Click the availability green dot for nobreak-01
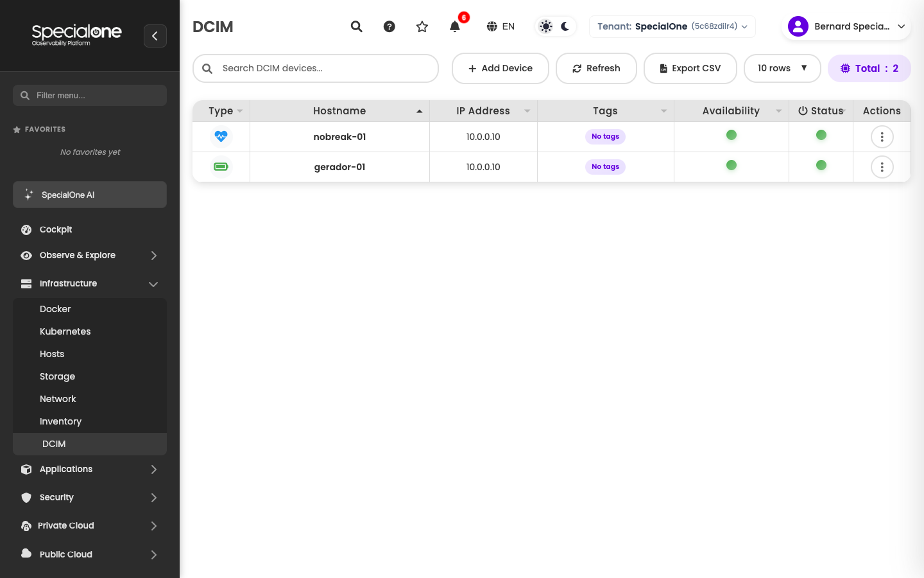This screenshot has width=924, height=578. click(732, 135)
